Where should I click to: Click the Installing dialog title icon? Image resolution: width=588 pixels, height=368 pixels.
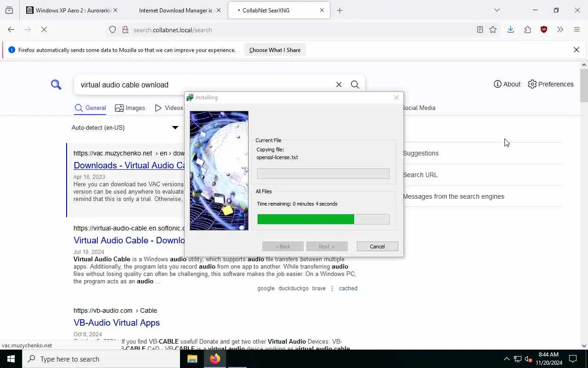190,98
